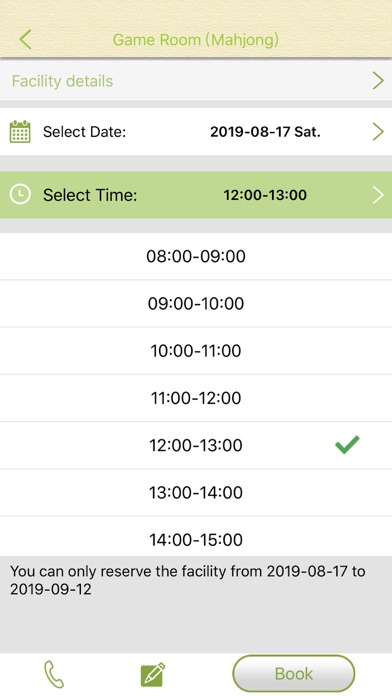The height and width of the screenshot is (696, 392).
Task: Click the Book button
Action: point(293,674)
